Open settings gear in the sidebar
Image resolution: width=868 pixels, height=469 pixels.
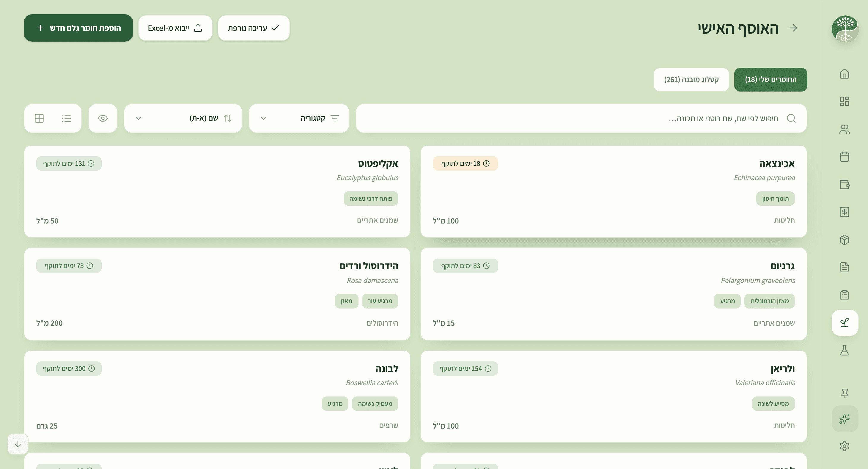coord(844,446)
